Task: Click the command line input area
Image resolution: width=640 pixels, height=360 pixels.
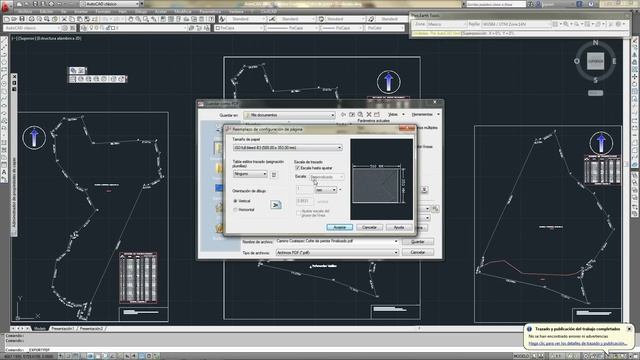Action: coord(261,350)
